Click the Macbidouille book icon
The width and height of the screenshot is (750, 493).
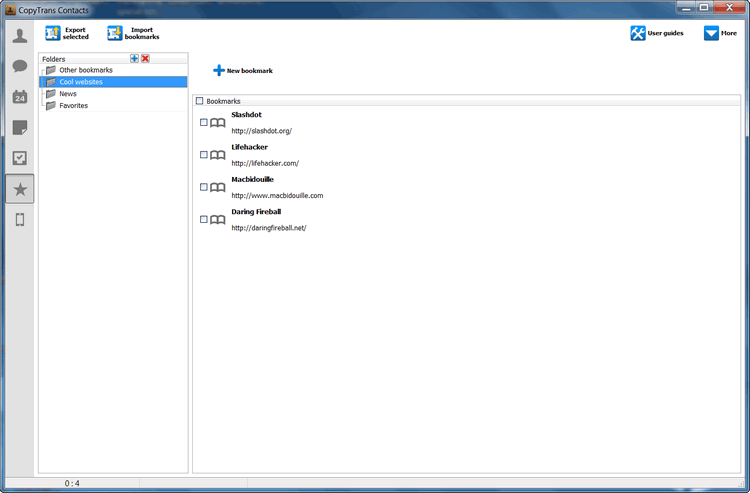click(218, 187)
